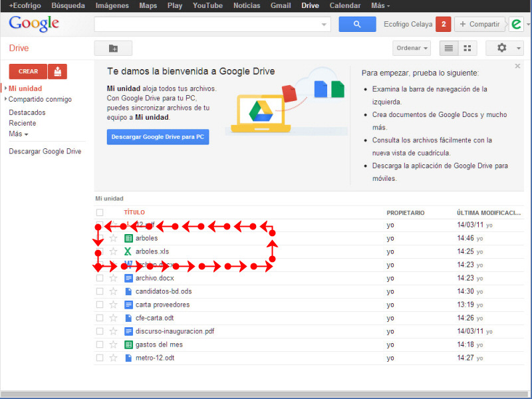Click the Google logo
Viewport: 532px width, 399px height.
click(34, 24)
